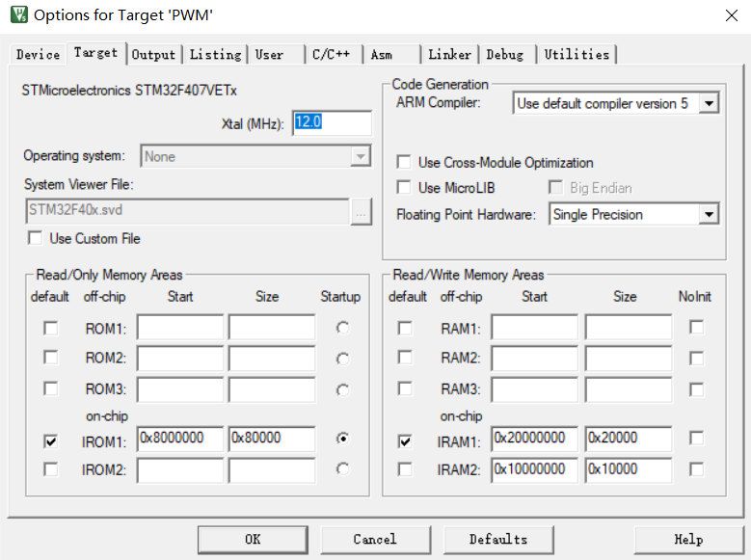Click the Xtal (MHz) input field

(x=332, y=123)
